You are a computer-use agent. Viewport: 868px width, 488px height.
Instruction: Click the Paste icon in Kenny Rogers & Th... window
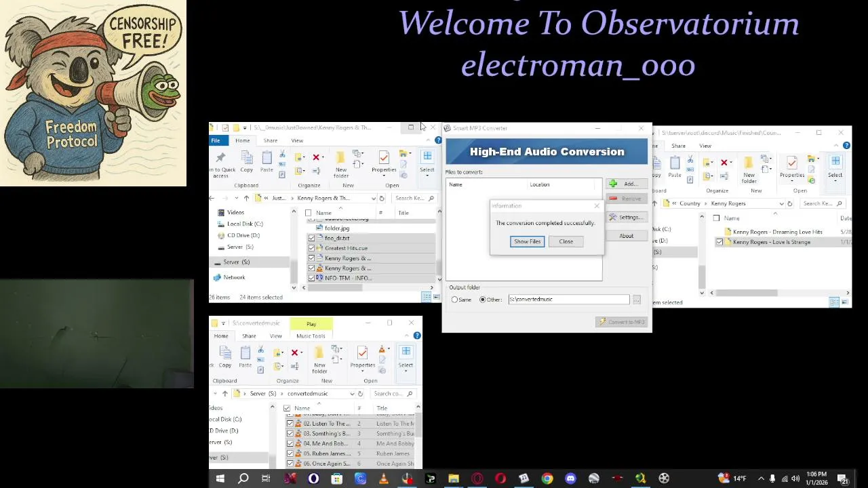pos(267,162)
